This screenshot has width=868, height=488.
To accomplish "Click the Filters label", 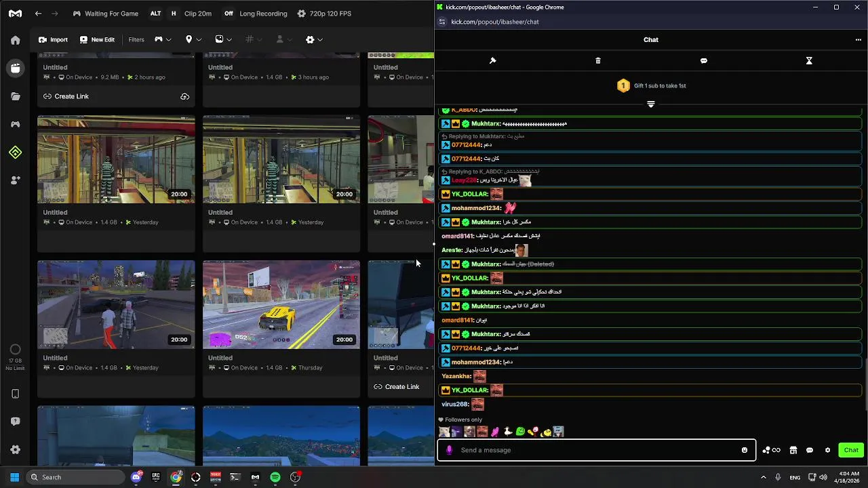I will (136, 39).
